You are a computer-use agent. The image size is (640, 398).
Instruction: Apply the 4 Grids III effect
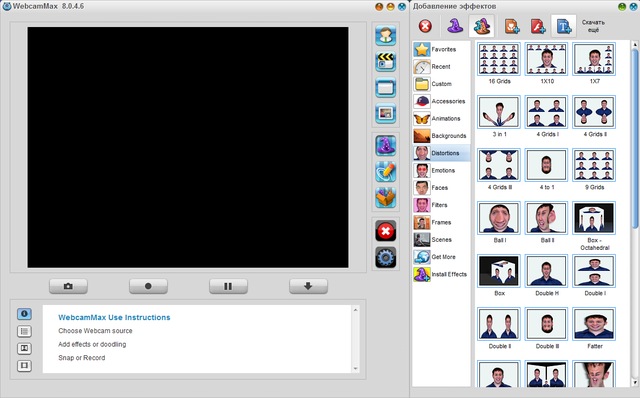[499, 165]
